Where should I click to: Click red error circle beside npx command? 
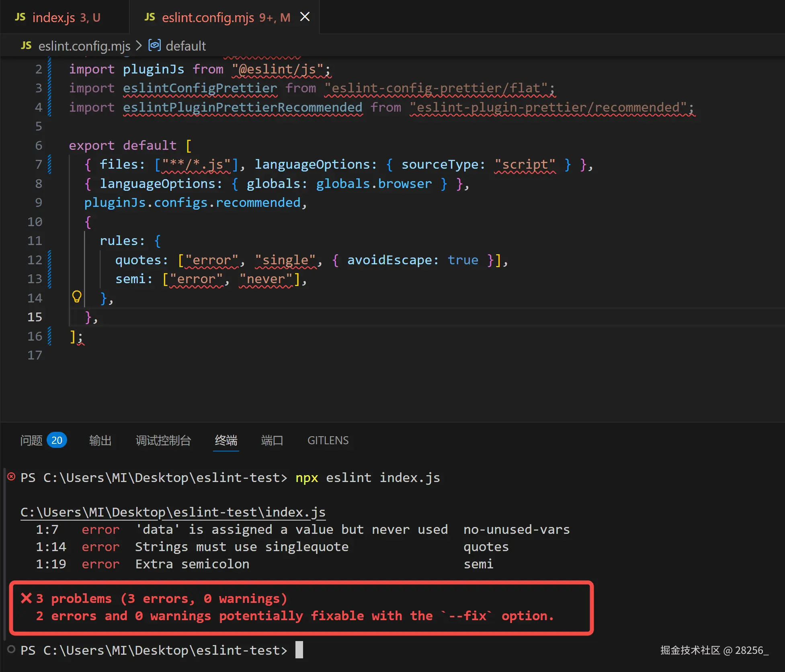click(x=11, y=477)
